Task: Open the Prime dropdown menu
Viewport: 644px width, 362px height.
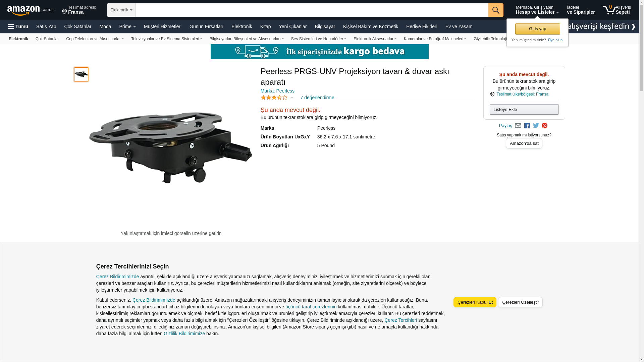Action: 127,26
